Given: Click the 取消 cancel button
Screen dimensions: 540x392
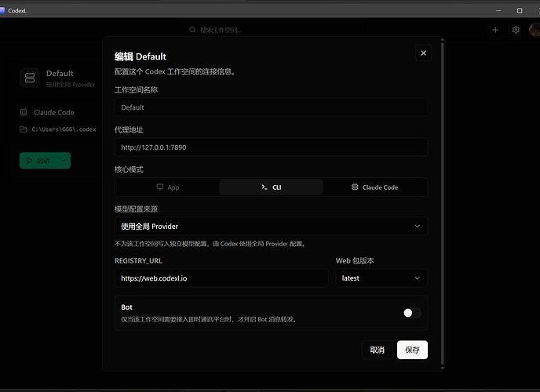Looking at the screenshot, I should 377,350.
